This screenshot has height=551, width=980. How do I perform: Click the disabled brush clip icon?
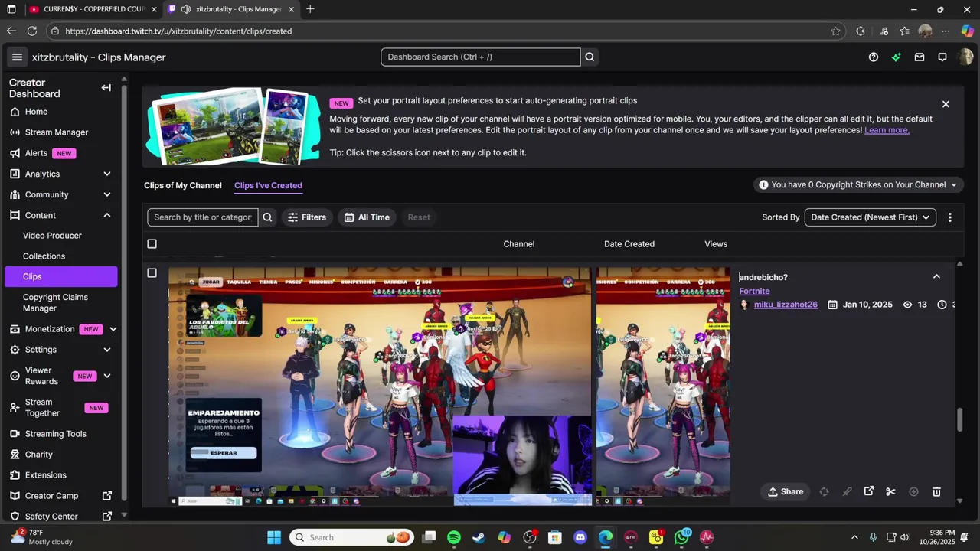[x=847, y=492]
